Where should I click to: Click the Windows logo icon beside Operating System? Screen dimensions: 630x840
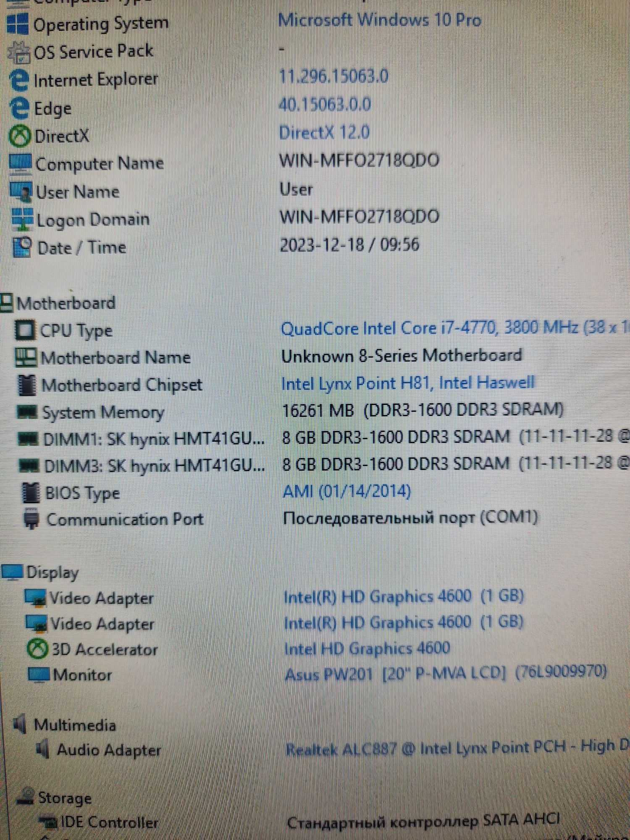pyautogui.click(x=18, y=24)
